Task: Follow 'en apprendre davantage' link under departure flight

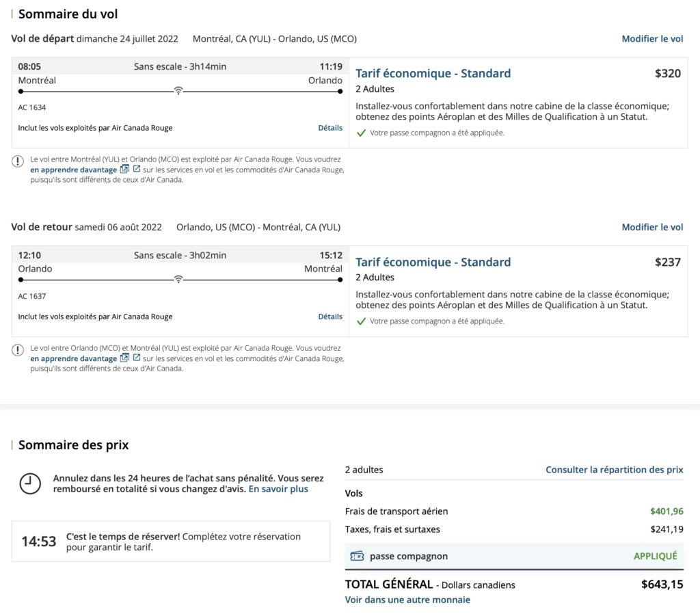Action: [x=74, y=170]
